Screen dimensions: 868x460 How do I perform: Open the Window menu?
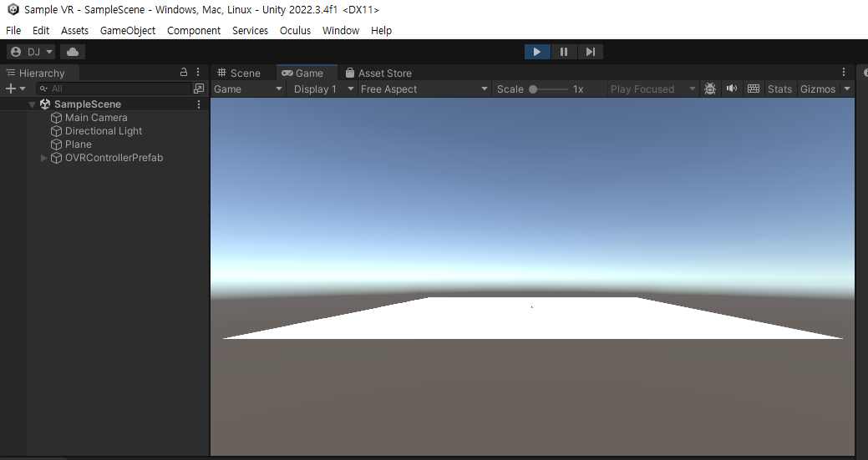(x=341, y=30)
